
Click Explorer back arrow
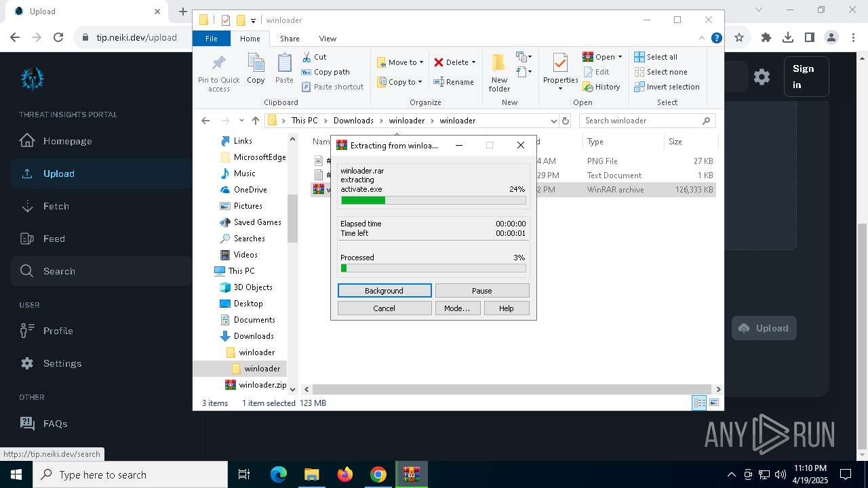[x=205, y=121]
